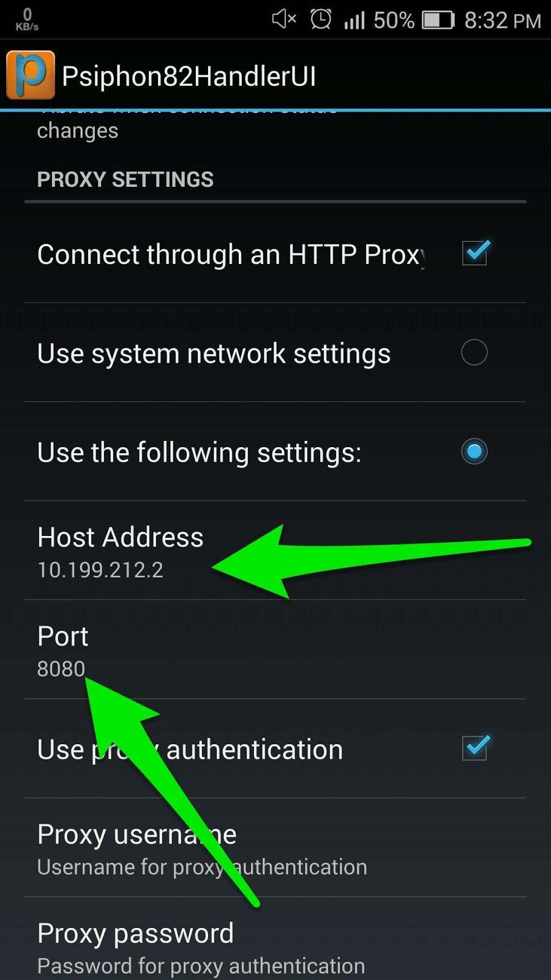The width and height of the screenshot is (551, 980).
Task: Tap the muted speaker status icon
Action: coord(284,19)
